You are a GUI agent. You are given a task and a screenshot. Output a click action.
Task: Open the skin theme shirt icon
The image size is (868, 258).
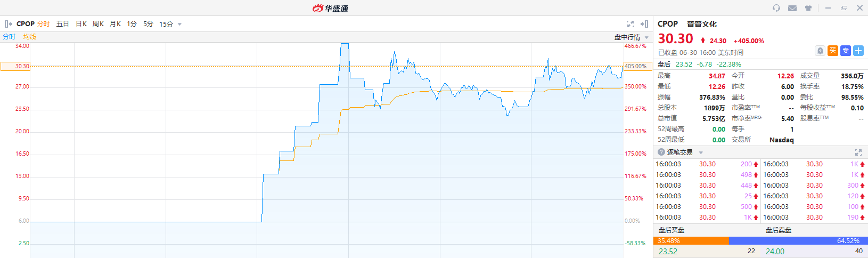[x=808, y=8]
